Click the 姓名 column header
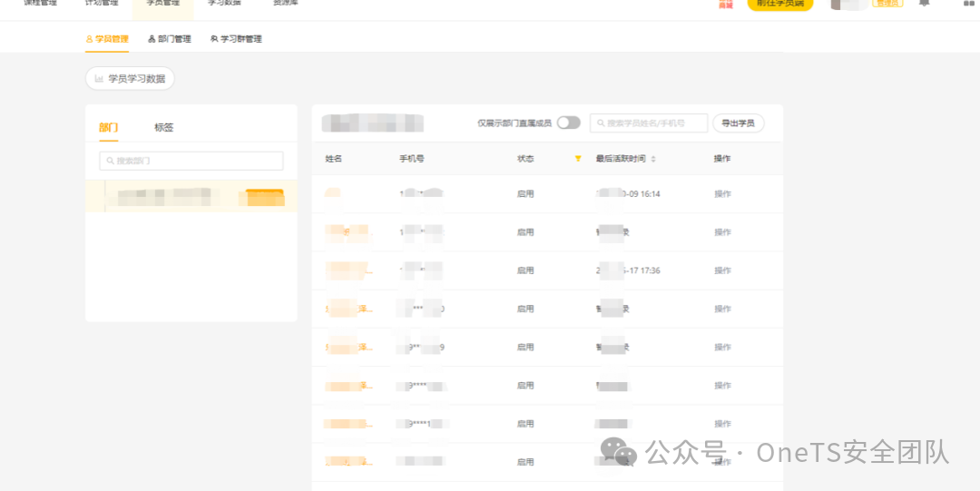The height and width of the screenshot is (491, 980). (x=334, y=159)
